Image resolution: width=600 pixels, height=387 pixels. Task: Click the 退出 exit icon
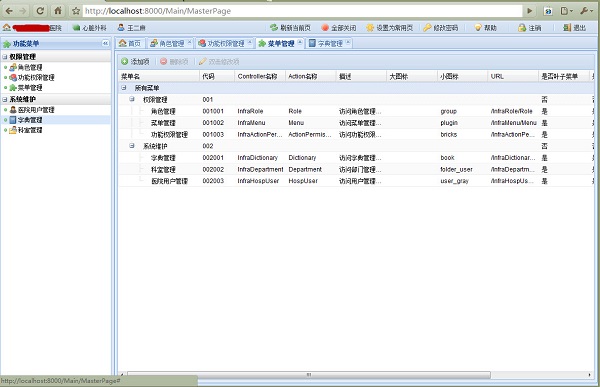(x=567, y=28)
